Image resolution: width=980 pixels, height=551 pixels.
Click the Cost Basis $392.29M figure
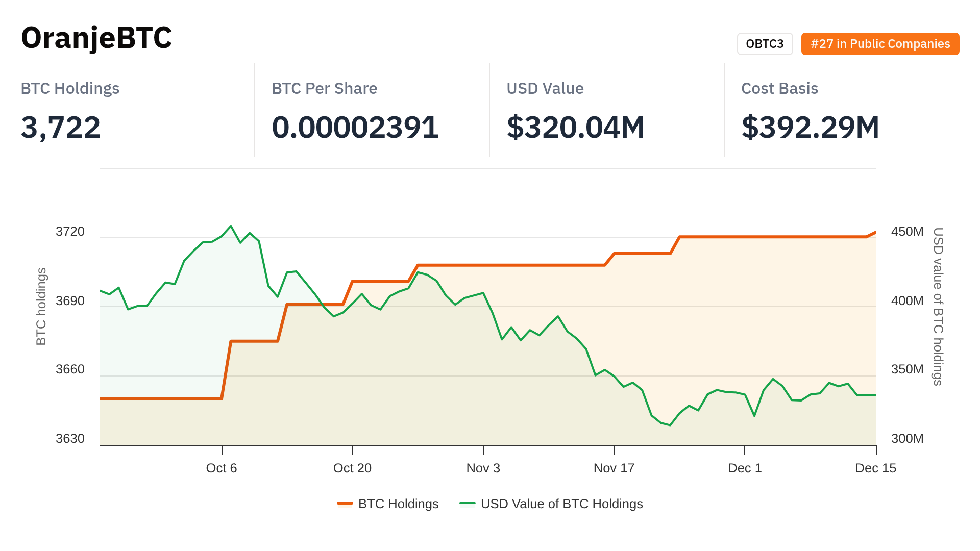click(810, 127)
